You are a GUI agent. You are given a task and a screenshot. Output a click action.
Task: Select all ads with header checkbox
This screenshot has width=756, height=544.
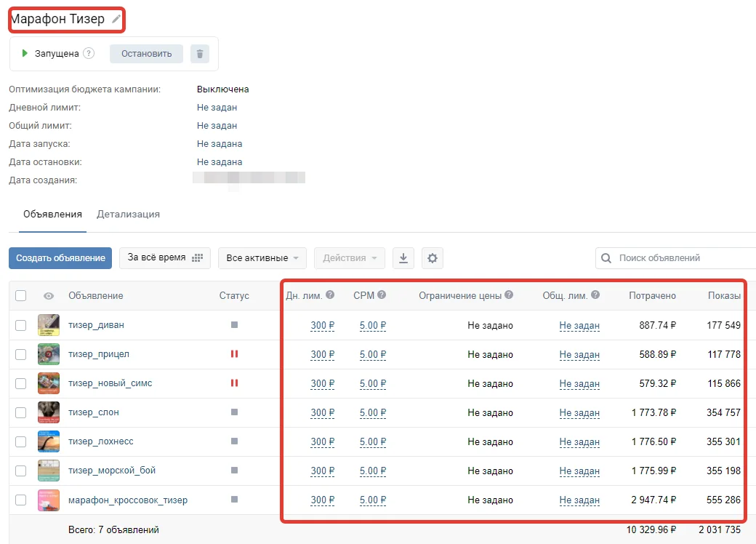[21, 295]
